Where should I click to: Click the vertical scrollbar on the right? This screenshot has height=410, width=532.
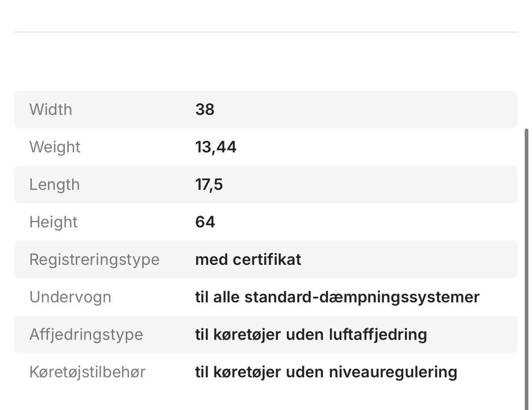pos(526,266)
